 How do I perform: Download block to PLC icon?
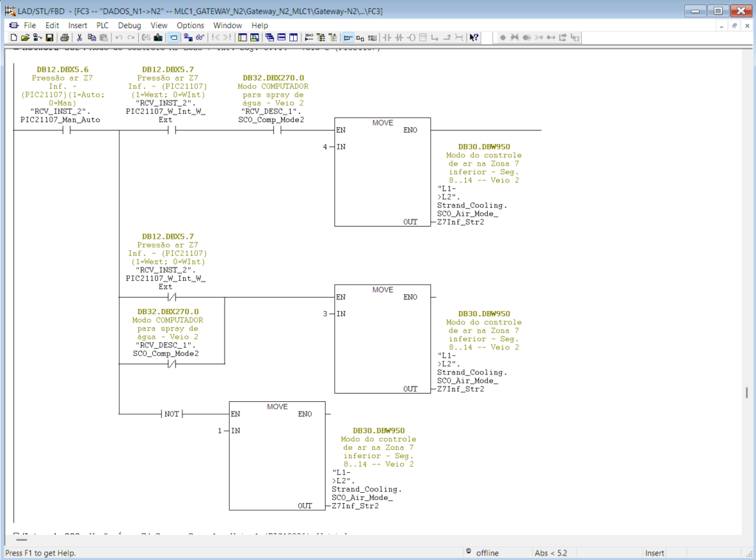click(x=158, y=38)
